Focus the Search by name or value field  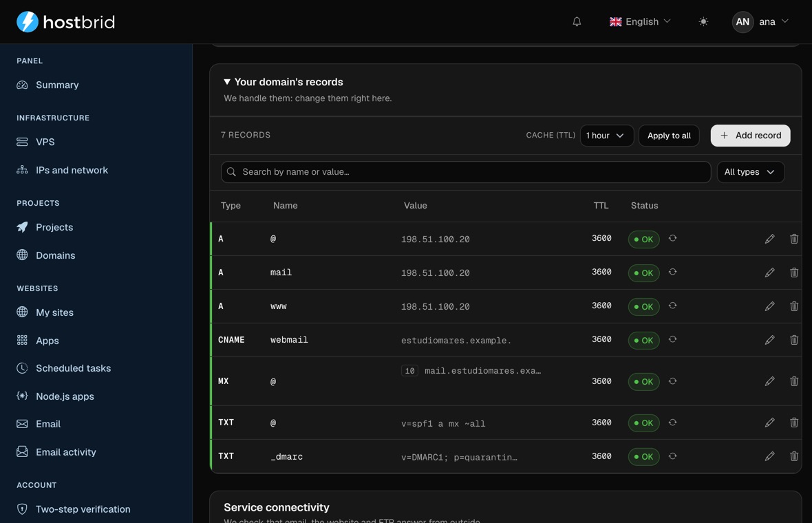466,172
